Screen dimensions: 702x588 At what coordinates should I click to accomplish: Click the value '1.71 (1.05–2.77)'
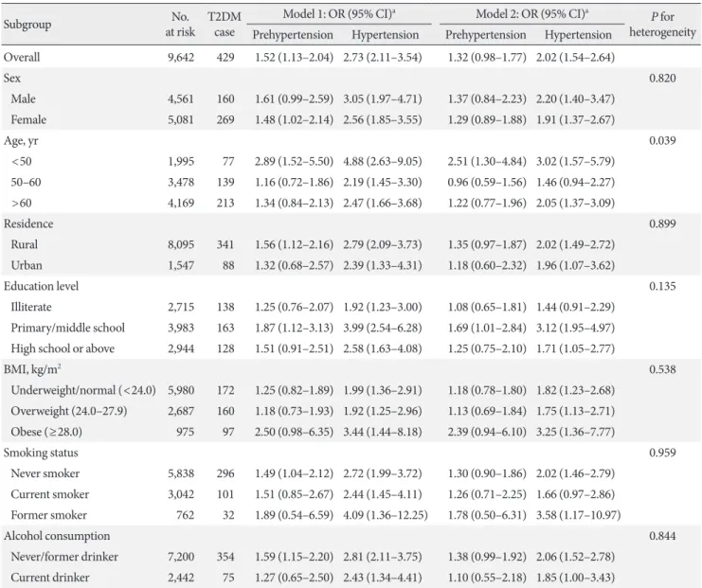[x=576, y=348]
